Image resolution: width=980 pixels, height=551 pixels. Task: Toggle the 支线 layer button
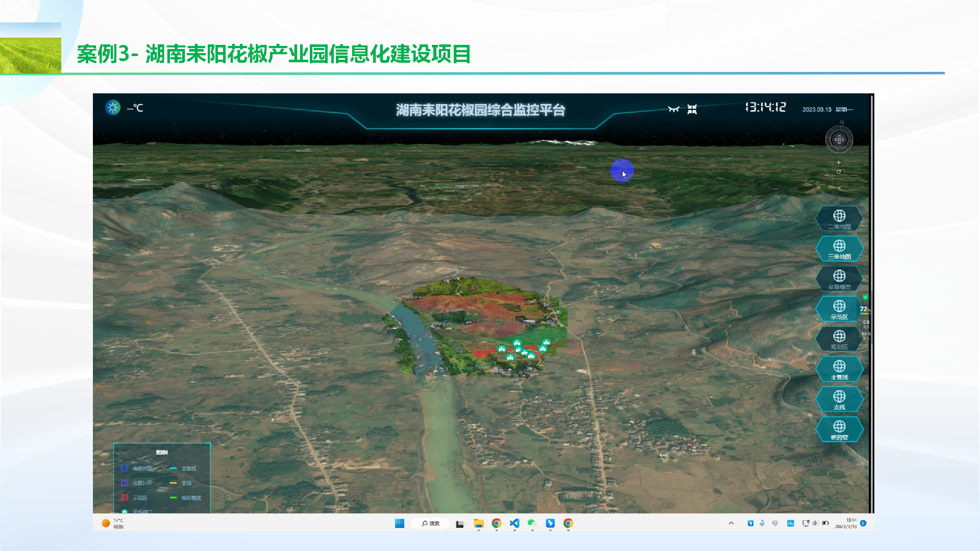coord(839,399)
